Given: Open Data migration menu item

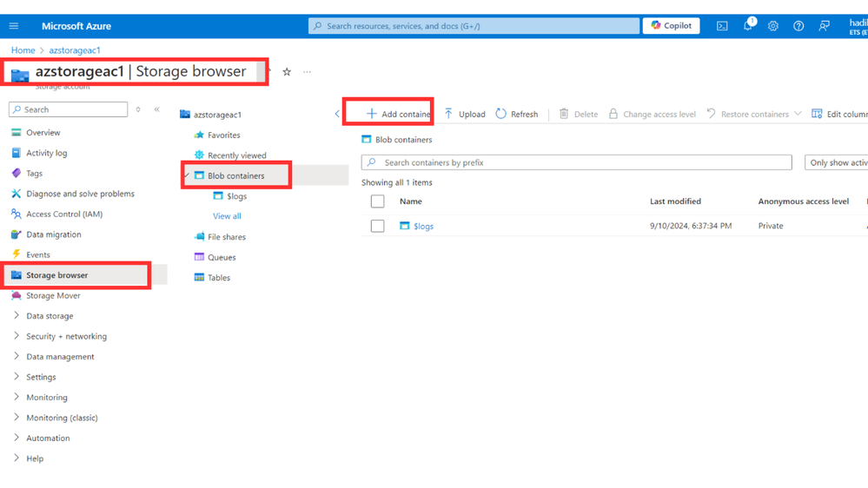Looking at the screenshot, I should tap(54, 234).
